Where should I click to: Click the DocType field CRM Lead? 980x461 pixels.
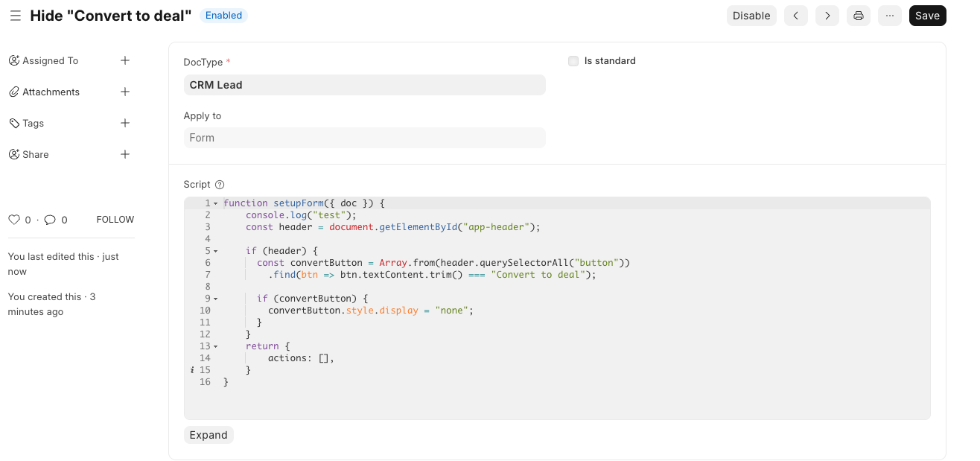(x=364, y=85)
